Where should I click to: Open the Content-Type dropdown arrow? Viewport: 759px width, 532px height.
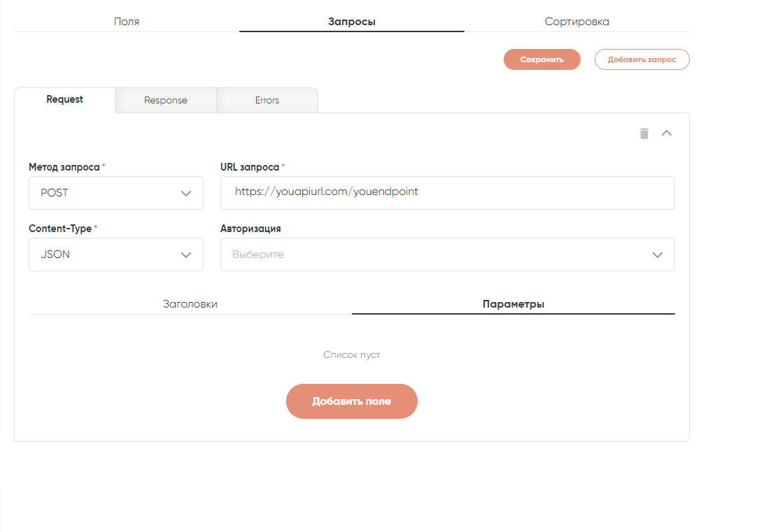point(186,254)
